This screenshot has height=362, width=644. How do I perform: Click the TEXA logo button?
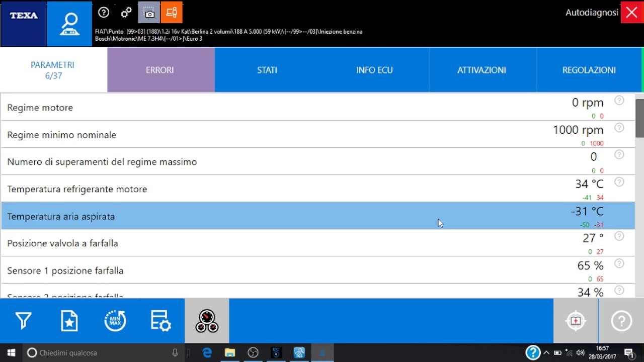click(24, 24)
